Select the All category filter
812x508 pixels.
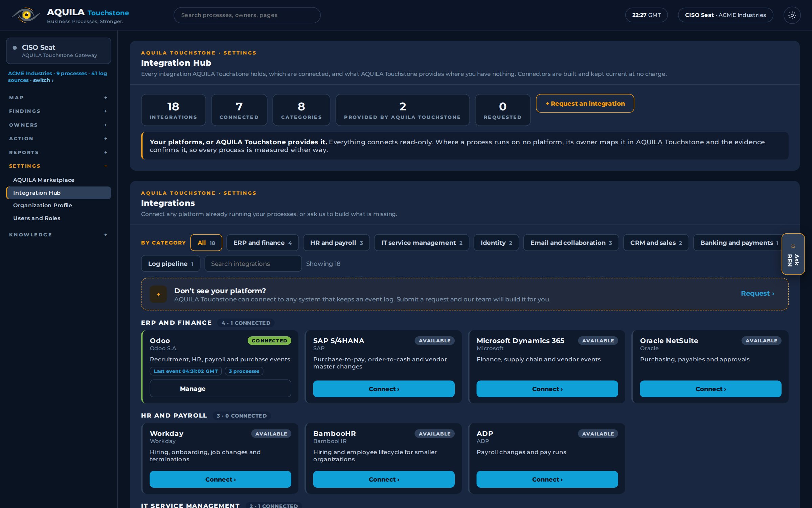click(x=206, y=243)
